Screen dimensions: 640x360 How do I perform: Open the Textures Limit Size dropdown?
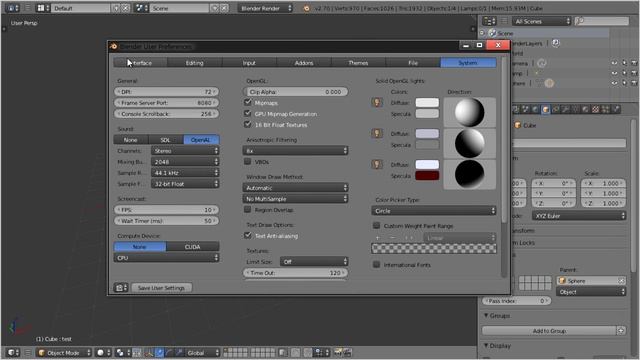pyautogui.click(x=314, y=262)
